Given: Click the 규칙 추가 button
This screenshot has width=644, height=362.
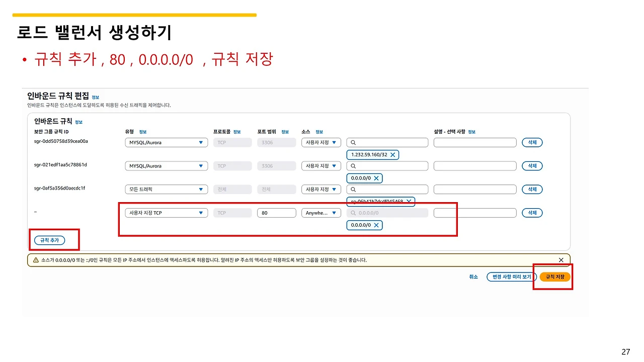Looking at the screenshot, I should pos(50,240).
